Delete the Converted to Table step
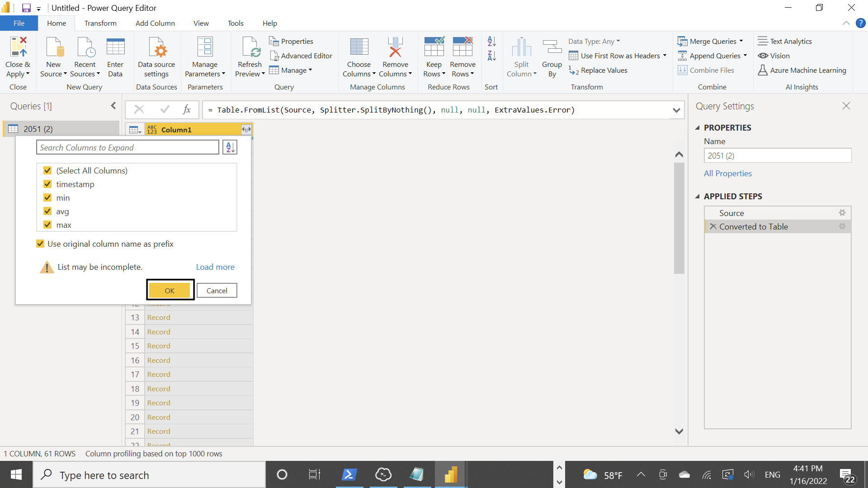The width and height of the screenshot is (868, 488). [713, 226]
